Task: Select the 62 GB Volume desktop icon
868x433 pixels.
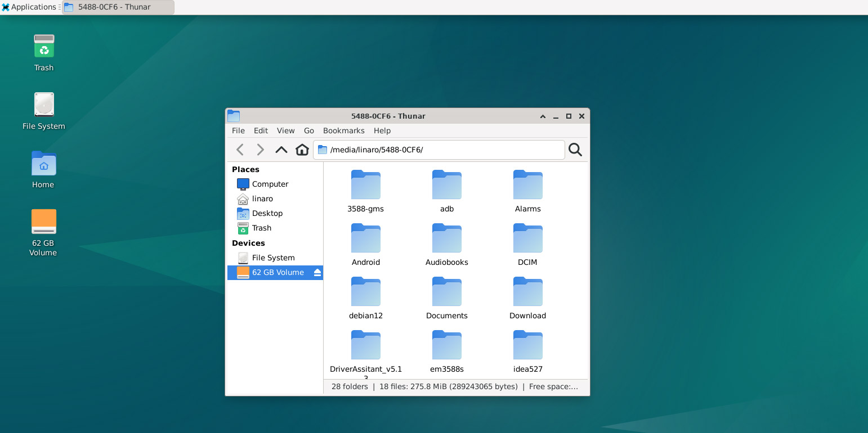Action: pyautogui.click(x=44, y=231)
